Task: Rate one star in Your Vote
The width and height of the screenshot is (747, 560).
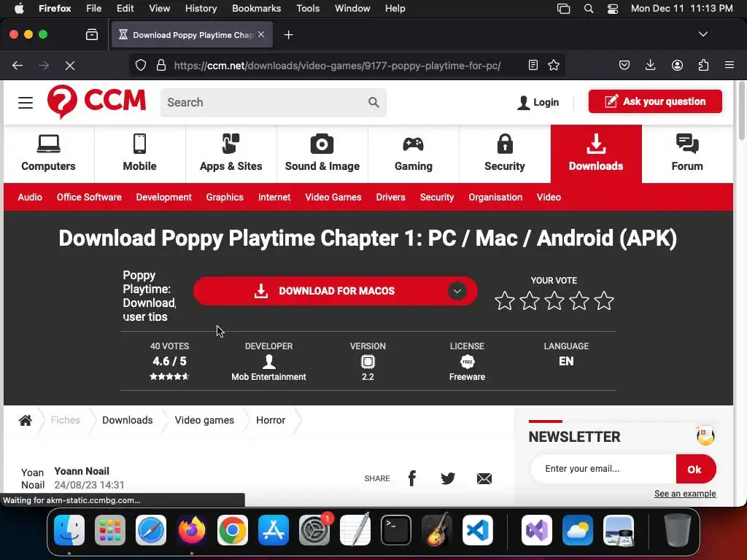Action: tap(505, 301)
